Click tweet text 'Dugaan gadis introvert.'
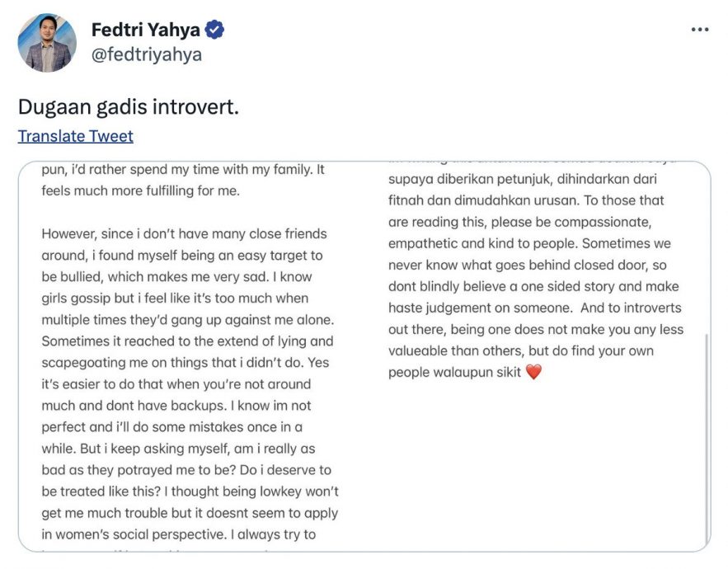 [x=128, y=107]
